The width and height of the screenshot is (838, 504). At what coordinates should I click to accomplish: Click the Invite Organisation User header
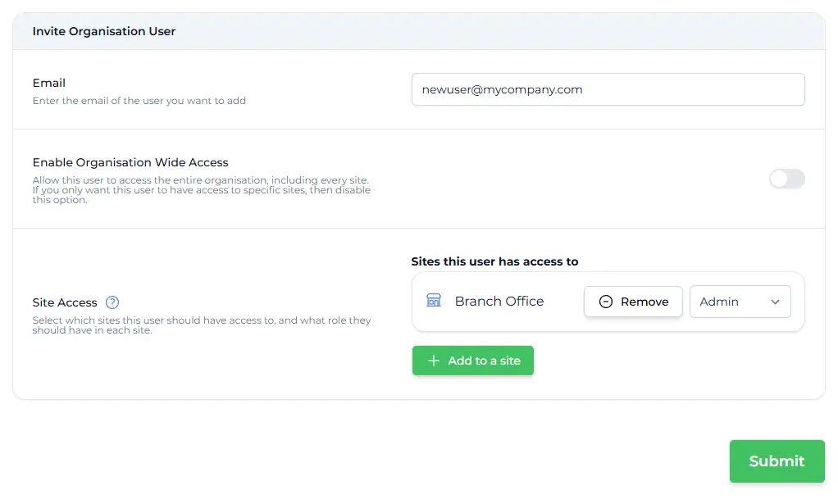104,31
